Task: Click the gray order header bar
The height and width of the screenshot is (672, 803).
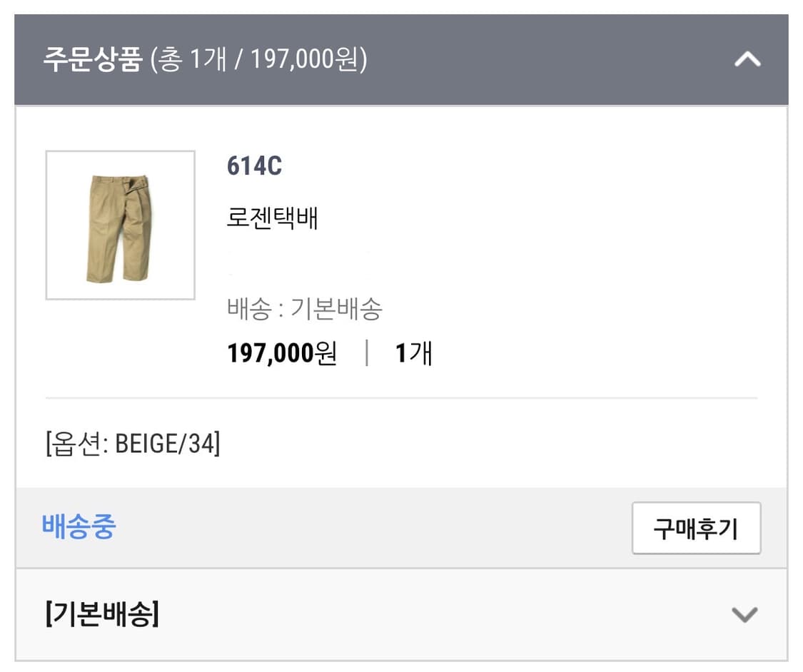Action: coord(401,60)
